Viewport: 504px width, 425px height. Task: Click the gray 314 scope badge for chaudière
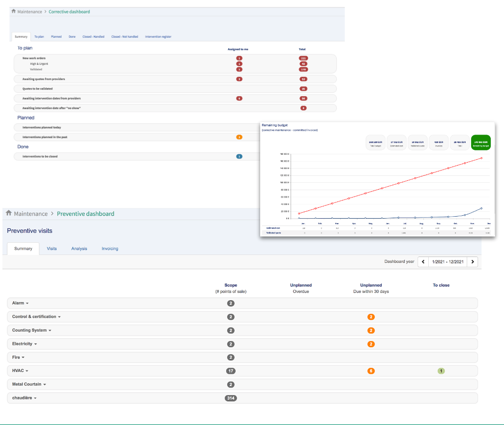231,398
